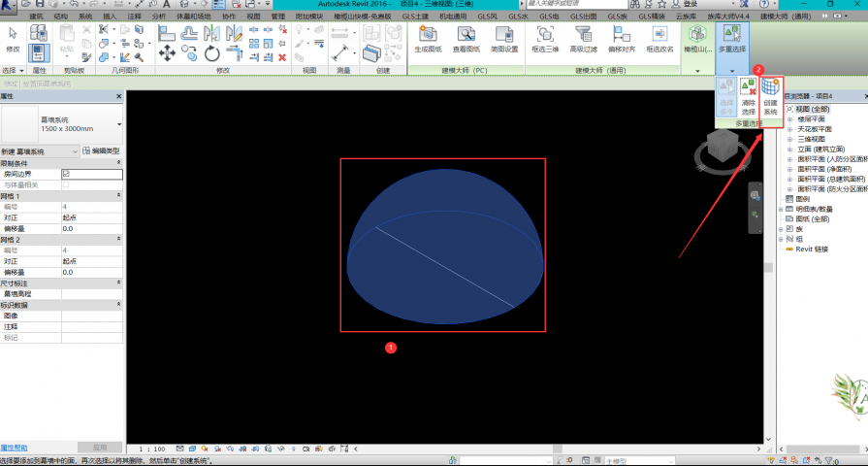Click the 登录 sign in button

coord(691,4)
